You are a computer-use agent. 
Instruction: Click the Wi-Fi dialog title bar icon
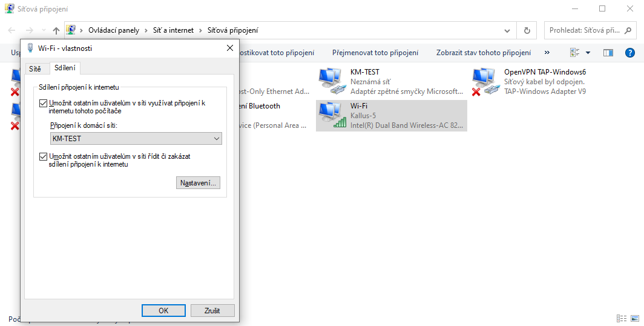point(30,48)
